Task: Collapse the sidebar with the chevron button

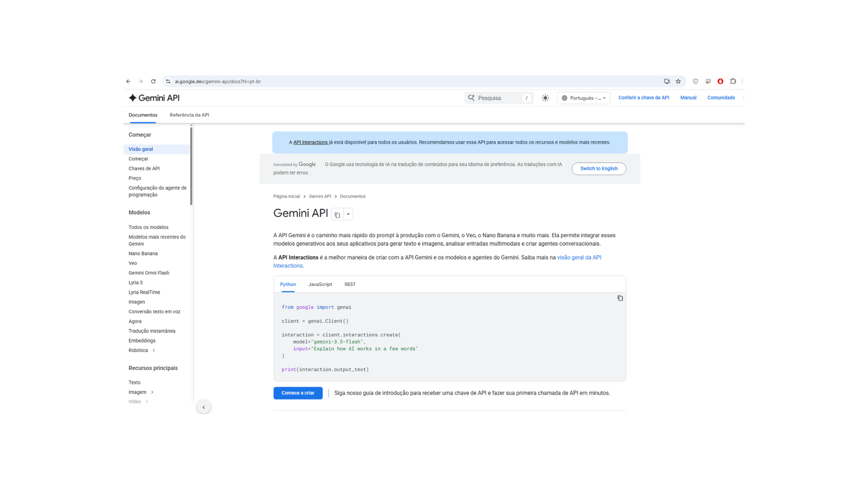Action: click(x=204, y=407)
